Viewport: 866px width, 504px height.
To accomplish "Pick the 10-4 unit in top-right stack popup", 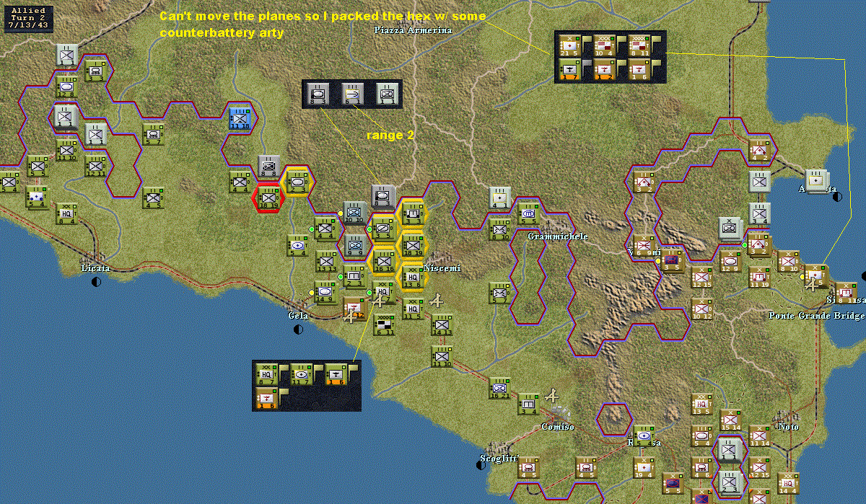I will pos(604,45).
